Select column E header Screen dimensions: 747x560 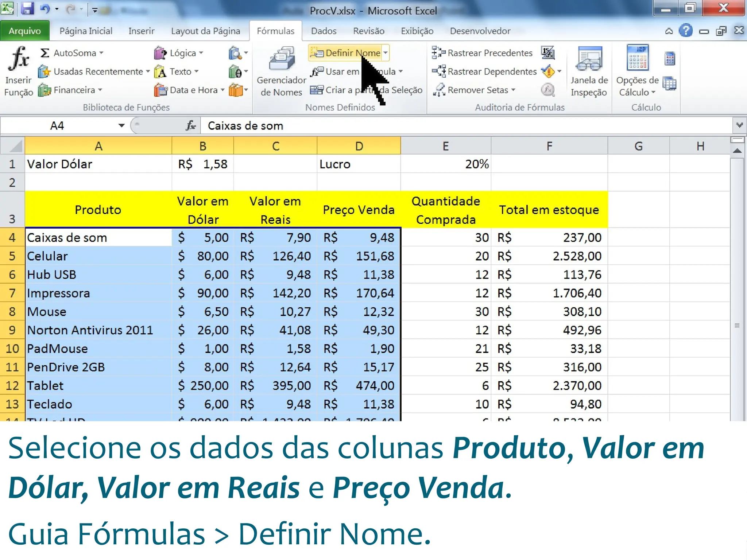pos(446,146)
